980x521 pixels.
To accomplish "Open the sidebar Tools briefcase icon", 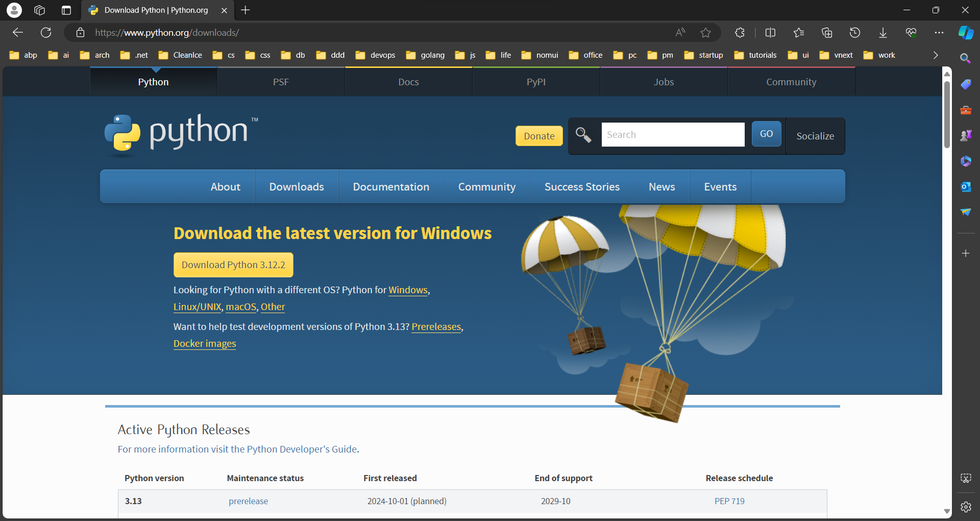I will [x=966, y=110].
